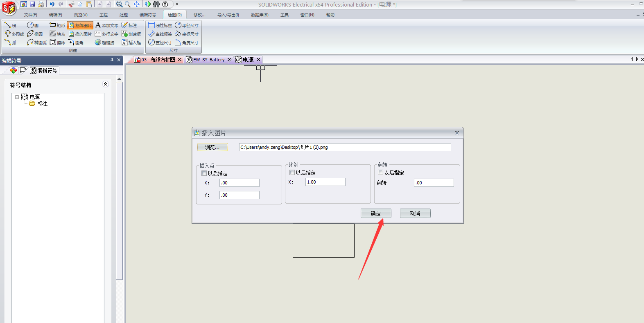Switch to the 编辑符号 ribbon tab
Viewport: 644px width, 323px height.
pyautogui.click(x=148, y=15)
